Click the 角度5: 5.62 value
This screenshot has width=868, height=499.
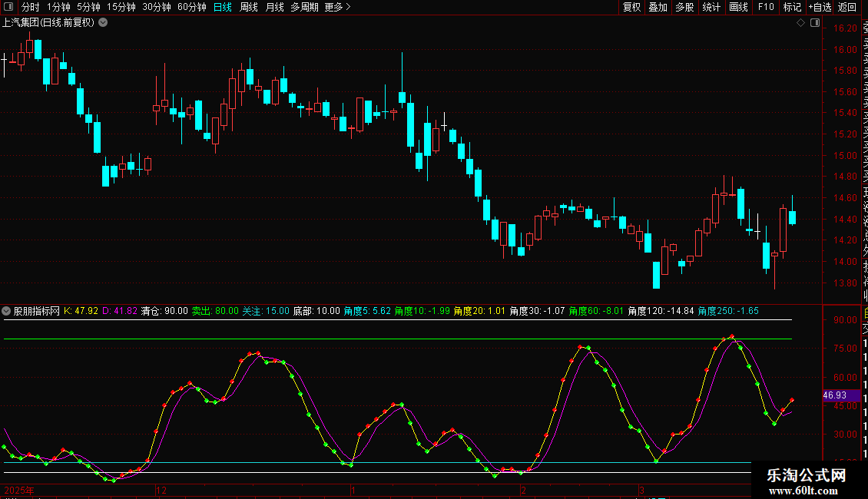tap(367, 311)
